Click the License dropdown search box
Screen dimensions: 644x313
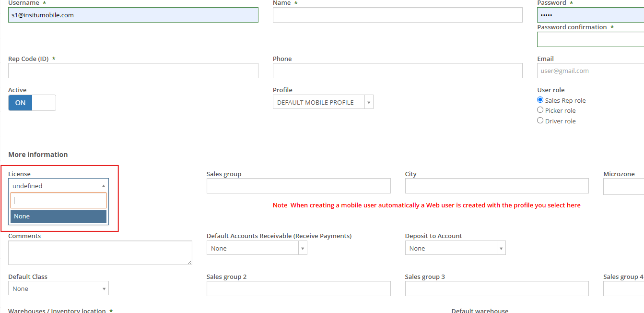(59, 201)
